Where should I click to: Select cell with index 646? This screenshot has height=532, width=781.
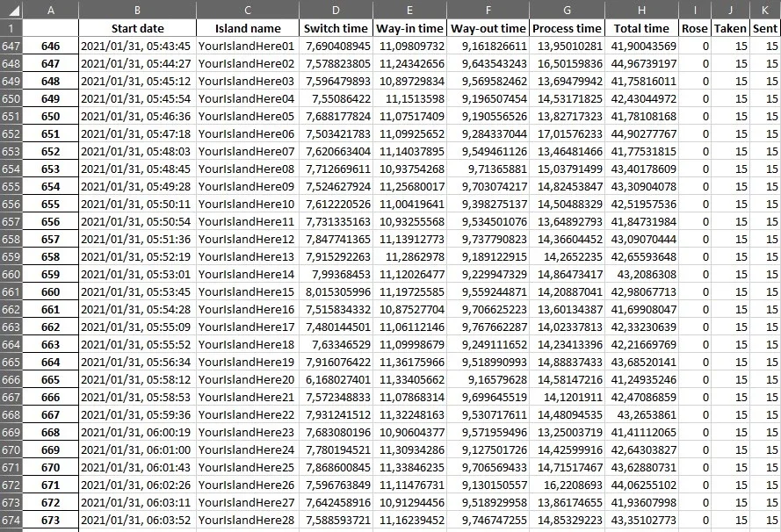tap(50, 47)
